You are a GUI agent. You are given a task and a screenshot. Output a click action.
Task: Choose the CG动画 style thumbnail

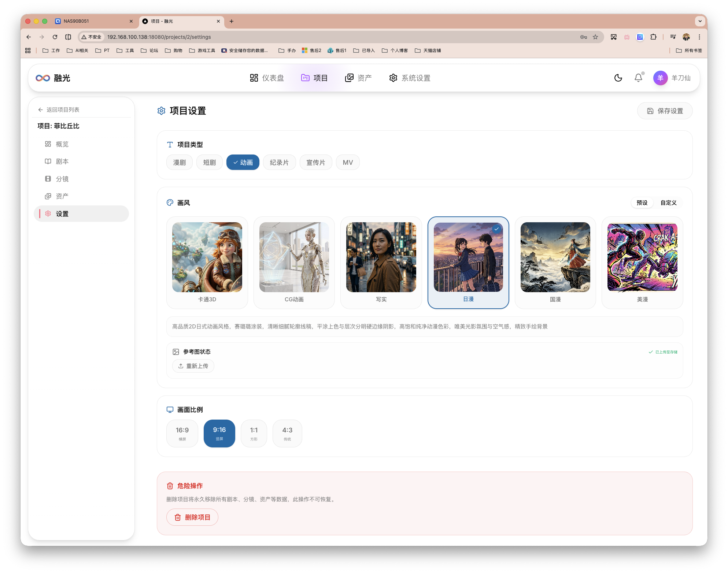click(294, 263)
